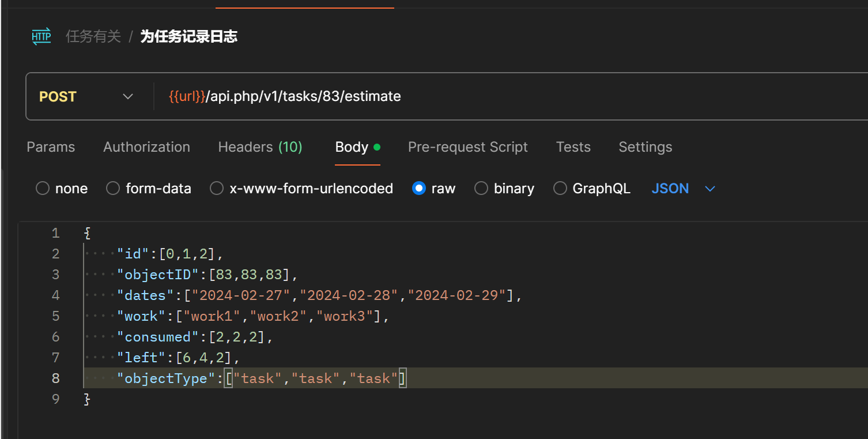
Task: Open the Authorization tab
Action: [146, 147]
